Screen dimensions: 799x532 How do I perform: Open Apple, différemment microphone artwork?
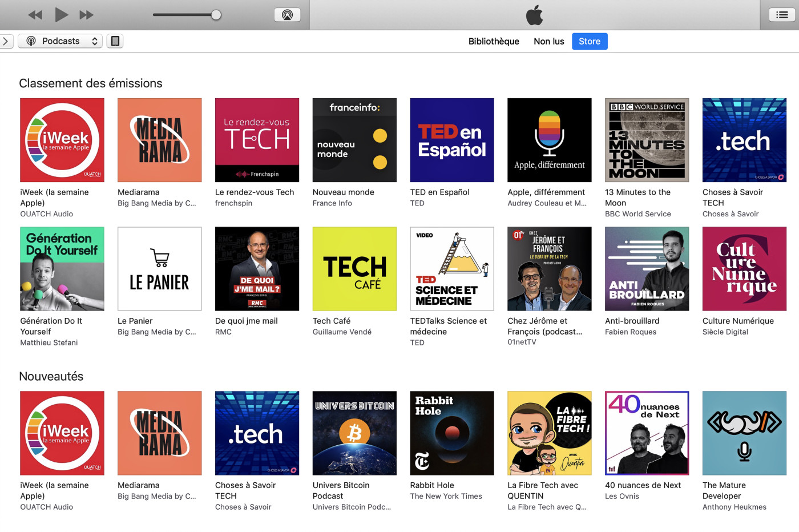550,140
